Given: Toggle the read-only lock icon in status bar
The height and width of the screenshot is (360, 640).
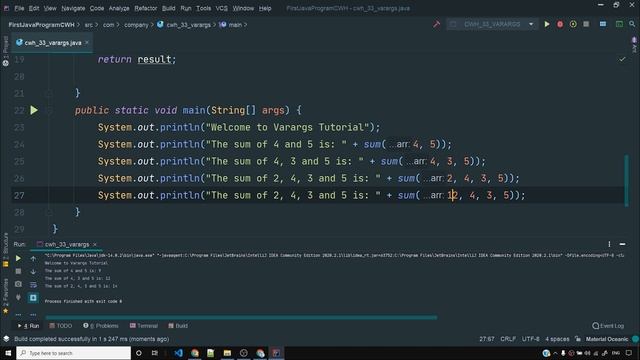Looking at the screenshot, I should (x=578, y=339).
